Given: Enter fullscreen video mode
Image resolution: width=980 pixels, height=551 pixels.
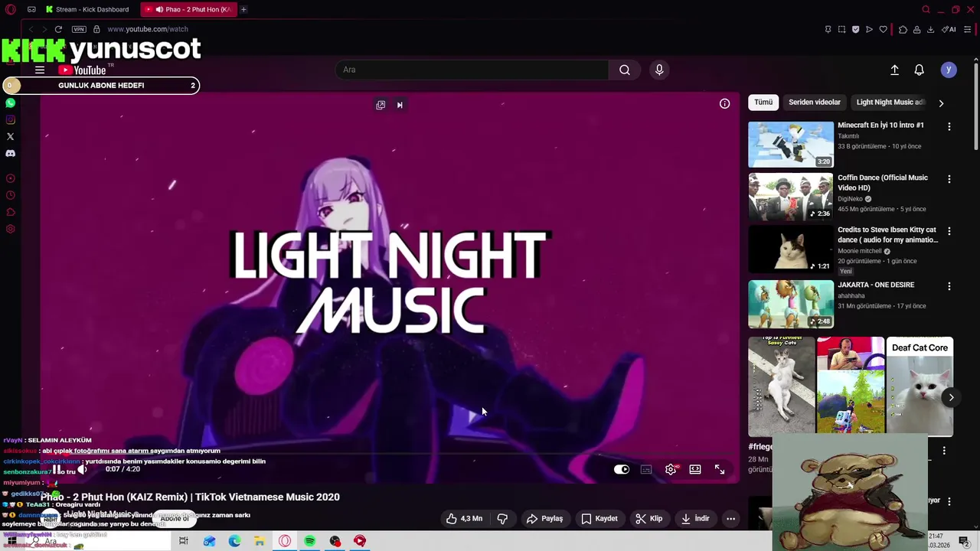Looking at the screenshot, I should [x=720, y=469].
